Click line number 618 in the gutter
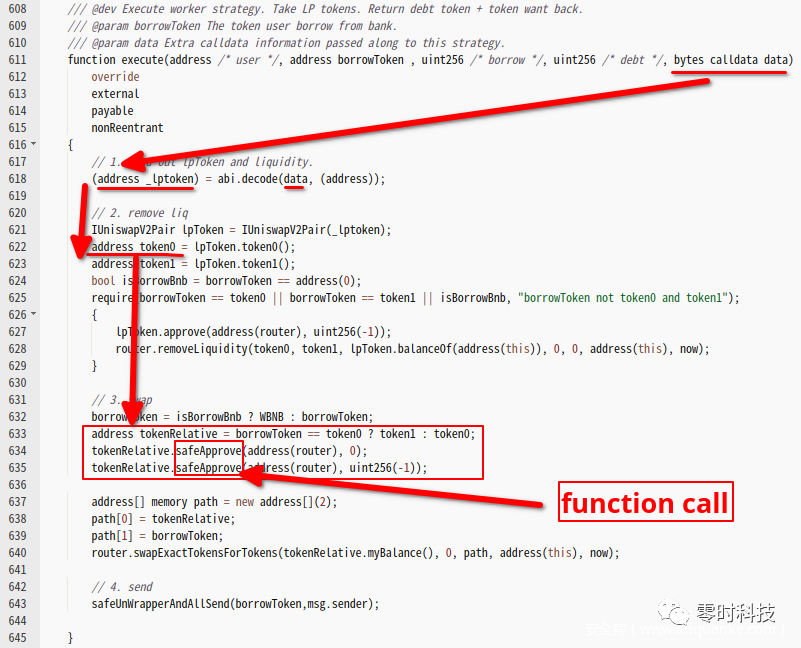 coord(17,179)
